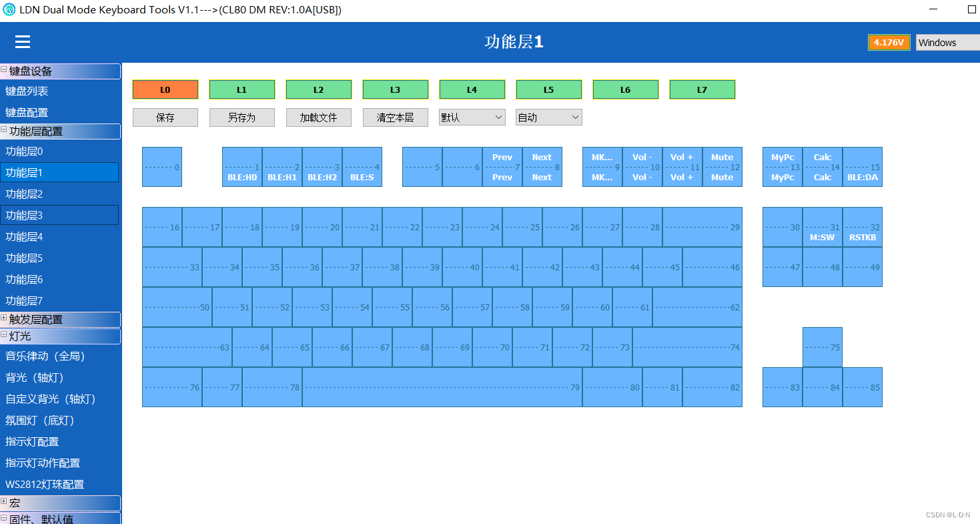Screen dimensions: 980x524
Task: Collapse the 灯光 section
Action: (x=4, y=335)
